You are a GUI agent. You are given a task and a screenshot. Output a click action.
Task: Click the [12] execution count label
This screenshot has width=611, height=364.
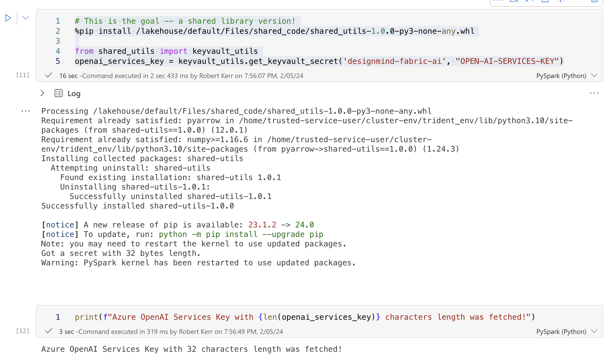point(23,331)
